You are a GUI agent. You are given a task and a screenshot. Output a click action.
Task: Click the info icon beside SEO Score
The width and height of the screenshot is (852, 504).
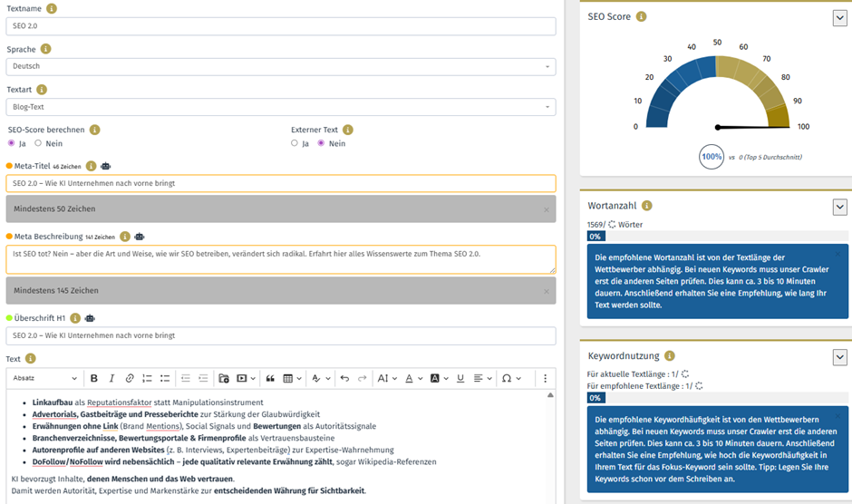[642, 16]
